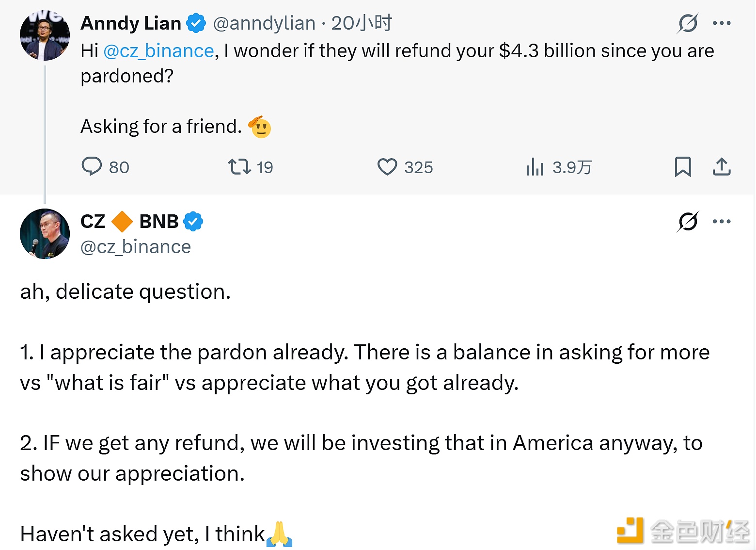Viewport: 756px width, 550px height.
Task: Click Anndy Lian's blue verified badge
Action: click(x=196, y=23)
